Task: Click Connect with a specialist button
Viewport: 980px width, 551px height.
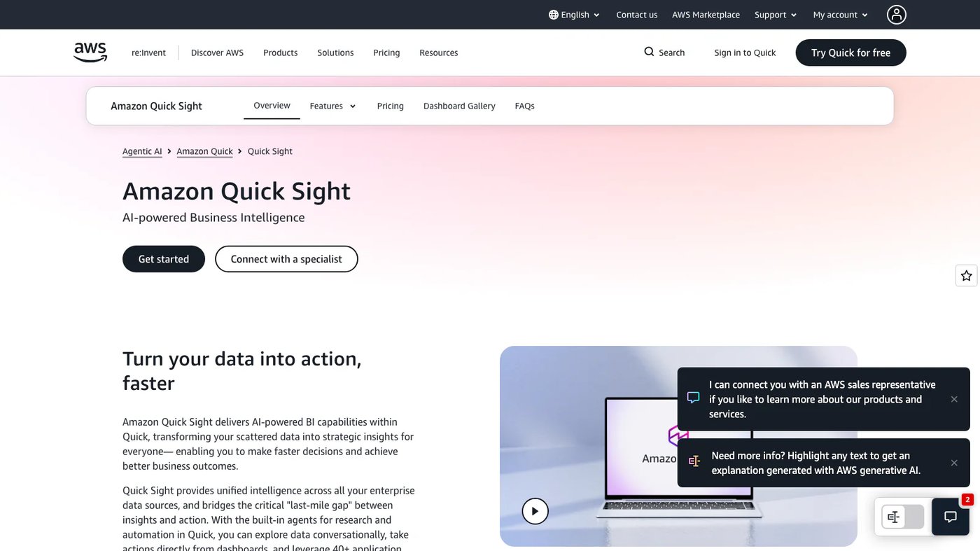Action: 286,259
